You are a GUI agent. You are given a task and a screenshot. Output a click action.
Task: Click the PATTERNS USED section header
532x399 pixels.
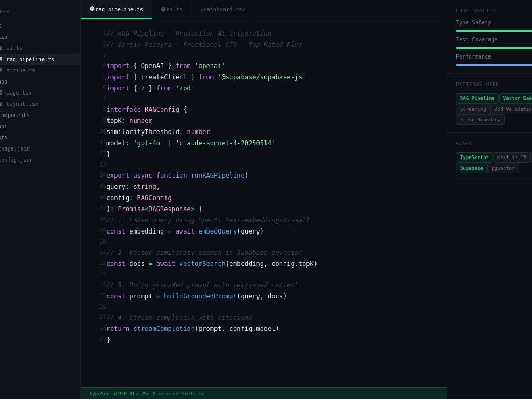(477, 85)
